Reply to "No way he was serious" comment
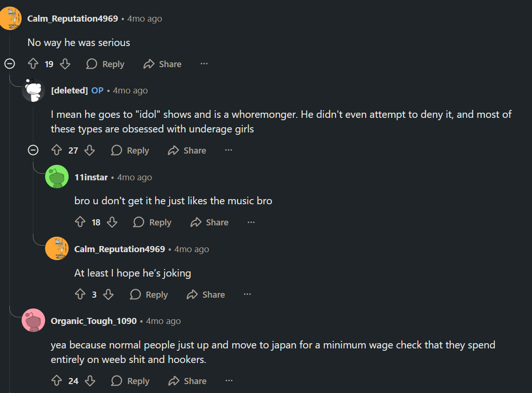This screenshot has height=393, width=532. [105, 64]
